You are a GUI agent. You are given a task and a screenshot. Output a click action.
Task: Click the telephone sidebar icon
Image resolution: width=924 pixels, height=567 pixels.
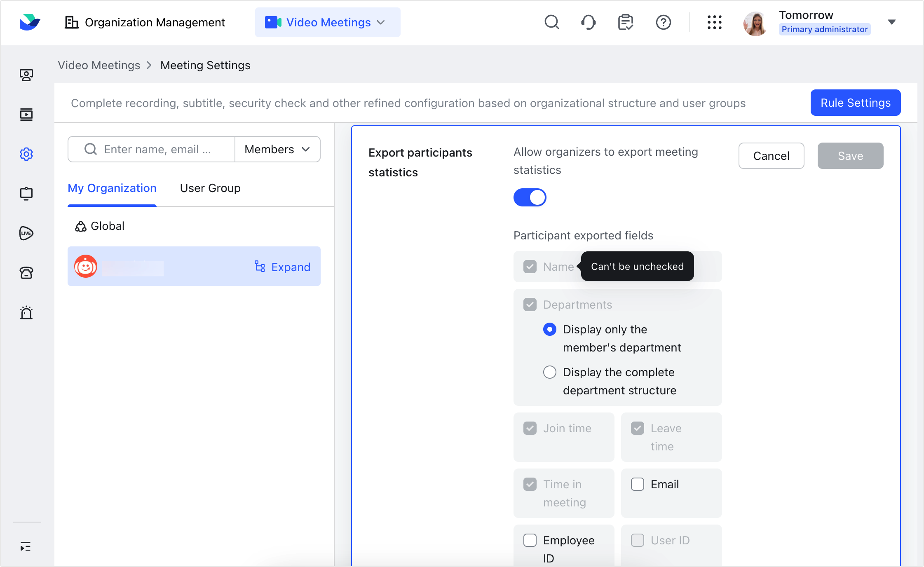point(26,273)
